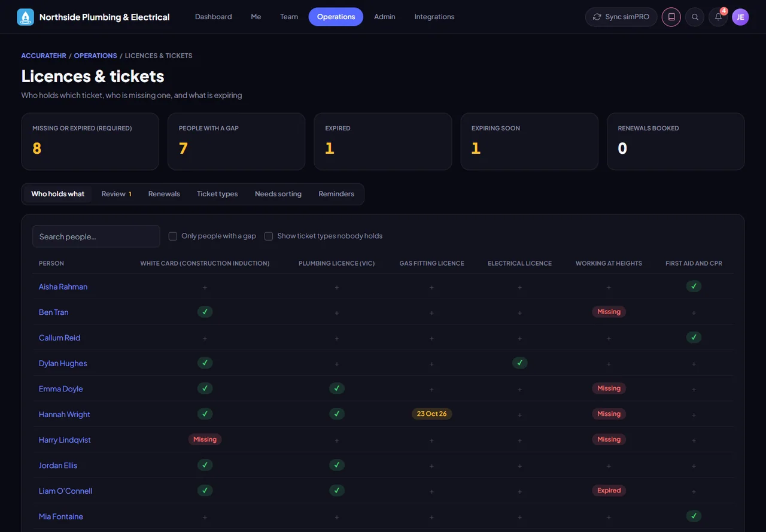The height and width of the screenshot is (532, 766).
Task: Click Aisha Rahman's First Aid checkmark
Action: click(x=694, y=286)
